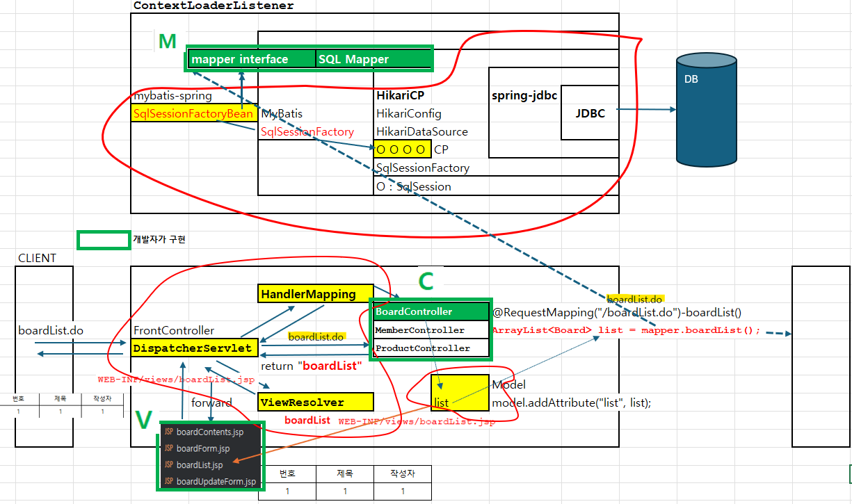Click the large green letter 'C'
This screenshot has width=852, height=504.
(426, 282)
